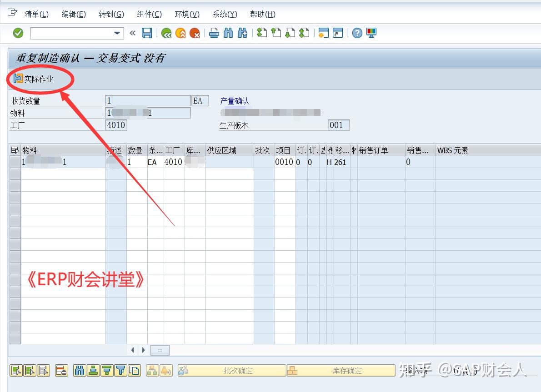
Task: Collapse the toolbar using the double chevron
Action: 132,33
